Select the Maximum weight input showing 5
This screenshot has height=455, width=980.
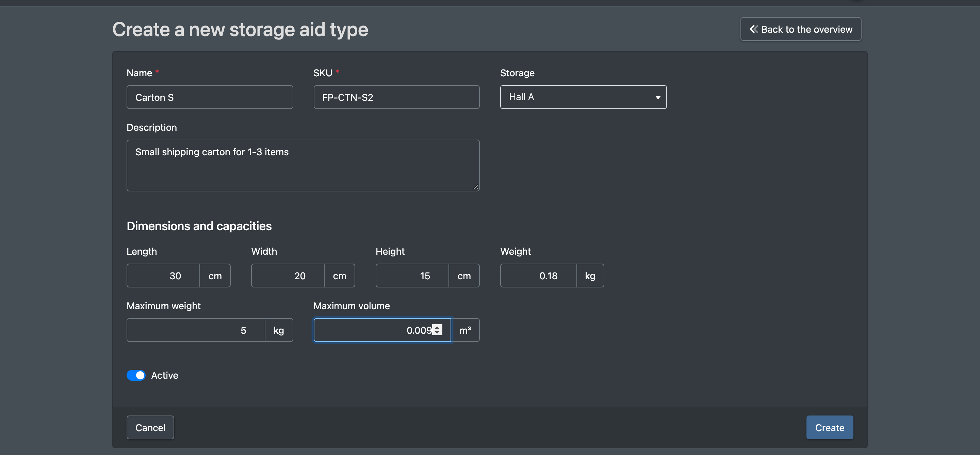point(196,330)
